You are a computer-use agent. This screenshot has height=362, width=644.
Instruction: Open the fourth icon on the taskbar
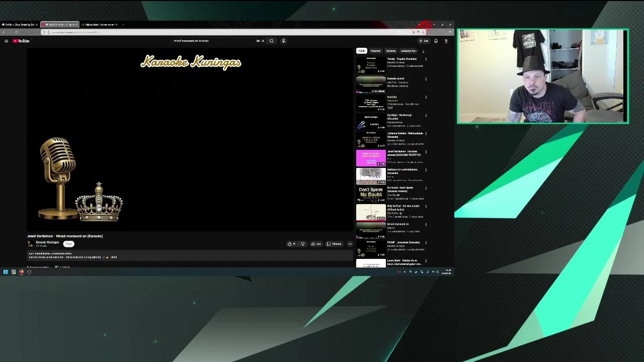pos(29,272)
